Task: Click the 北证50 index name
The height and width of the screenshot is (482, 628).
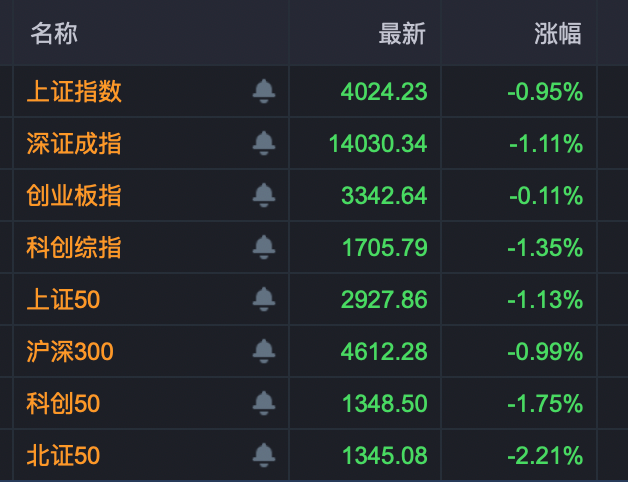Action: coord(63,456)
